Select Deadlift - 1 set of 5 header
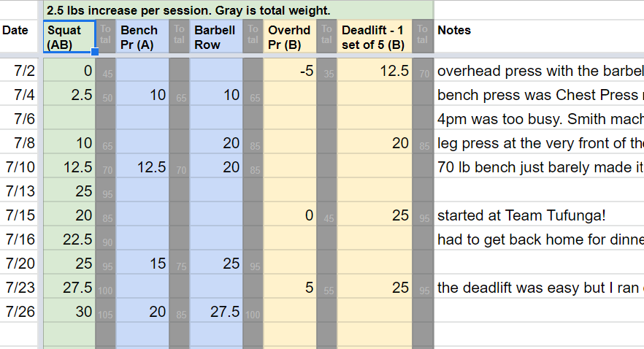 tap(375, 37)
